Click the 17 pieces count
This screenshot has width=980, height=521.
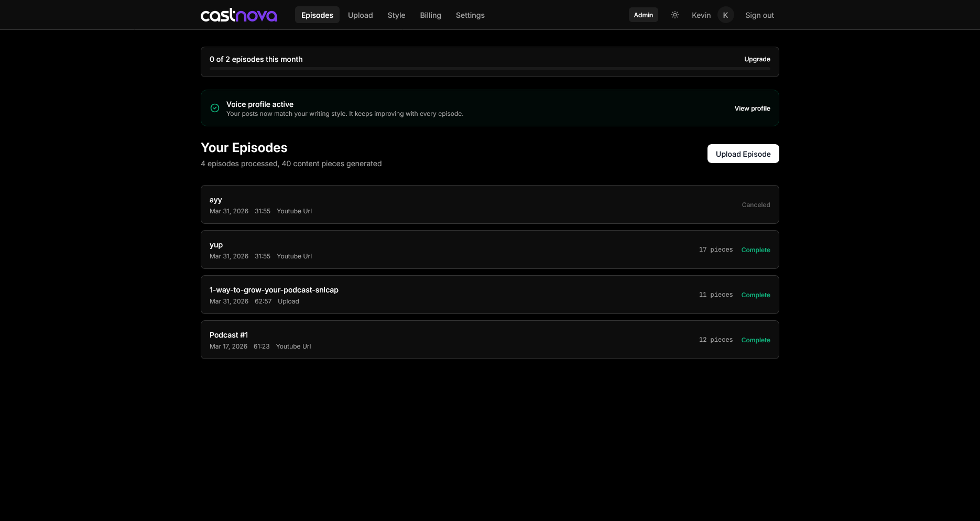click(716, 249)
